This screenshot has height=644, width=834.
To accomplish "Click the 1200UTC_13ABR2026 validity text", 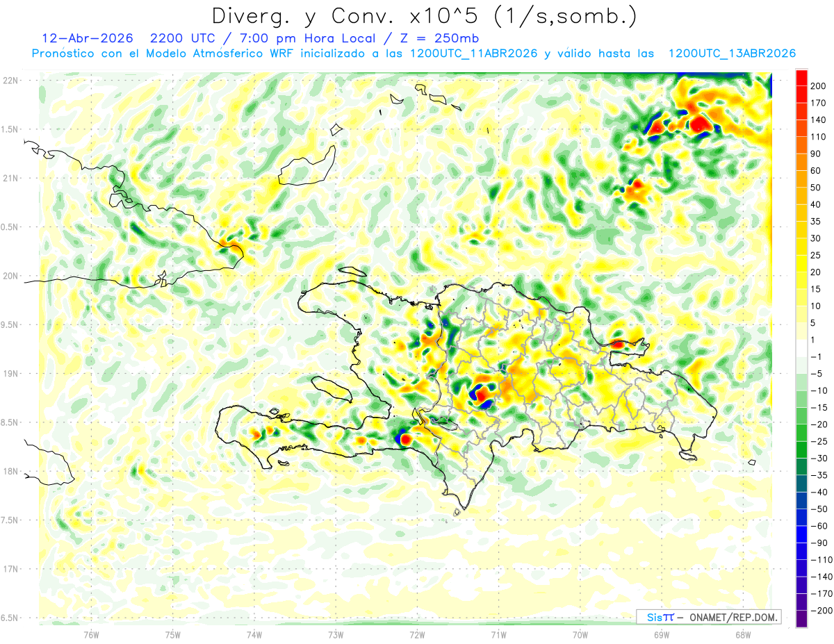I will tap(732, 53).
